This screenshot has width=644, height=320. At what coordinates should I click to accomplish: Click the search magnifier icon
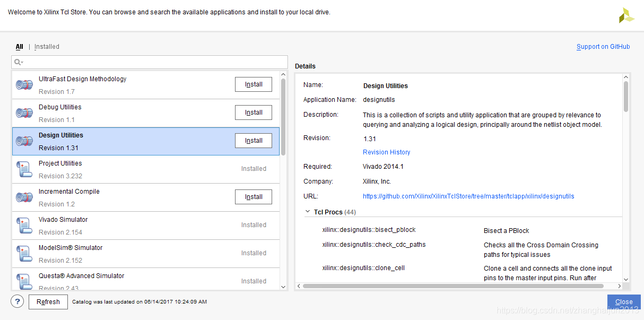point(17,62)
